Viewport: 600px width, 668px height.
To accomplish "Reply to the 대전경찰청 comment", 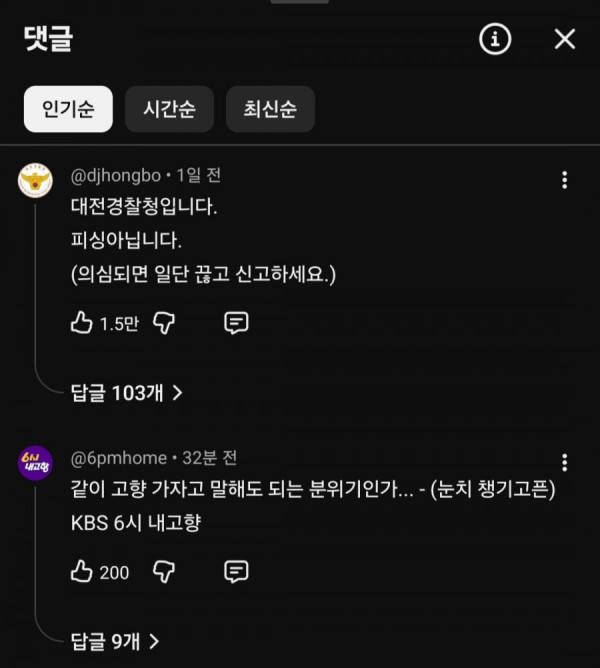I will (236, 322).
